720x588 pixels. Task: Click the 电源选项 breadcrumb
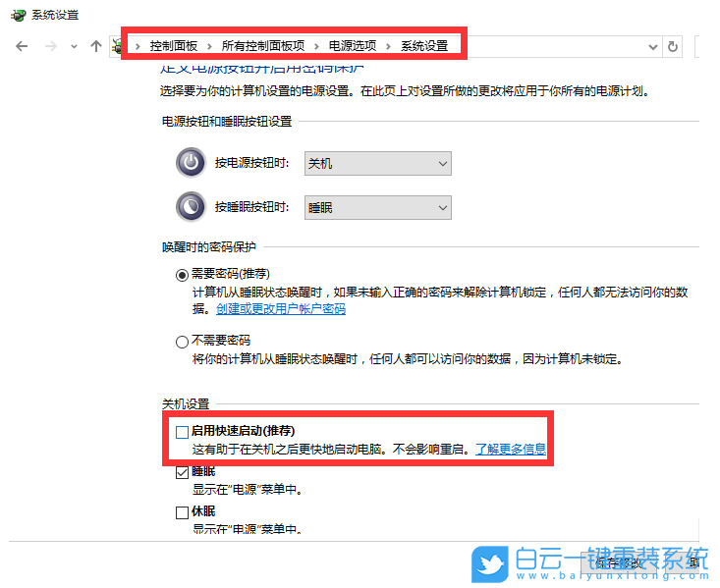(353, 46)
